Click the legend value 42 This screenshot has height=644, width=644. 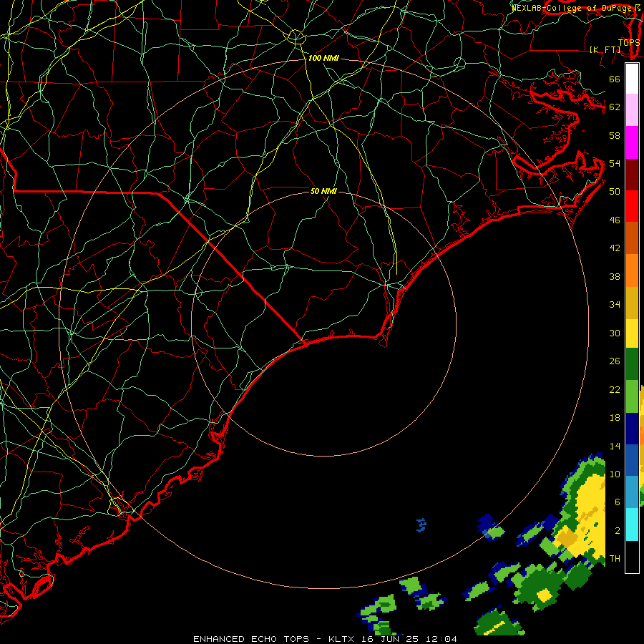point(615,248)
